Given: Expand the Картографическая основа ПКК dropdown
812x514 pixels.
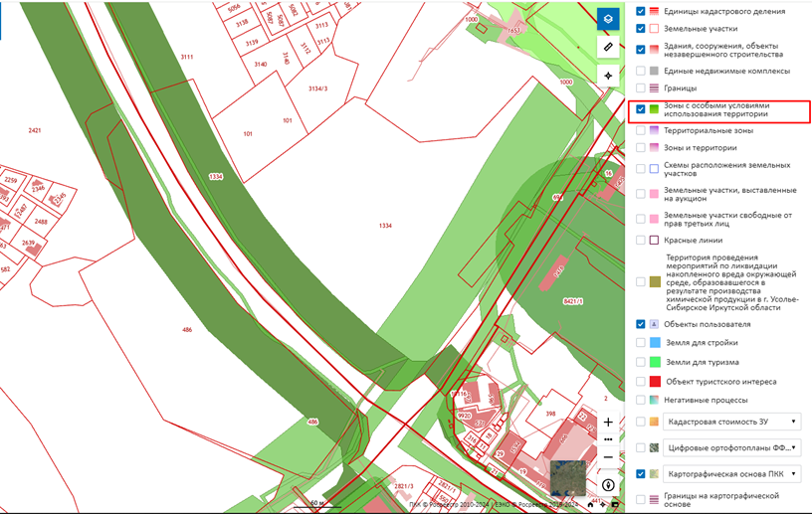Looking at the screenshot, I should pos(731,474).
